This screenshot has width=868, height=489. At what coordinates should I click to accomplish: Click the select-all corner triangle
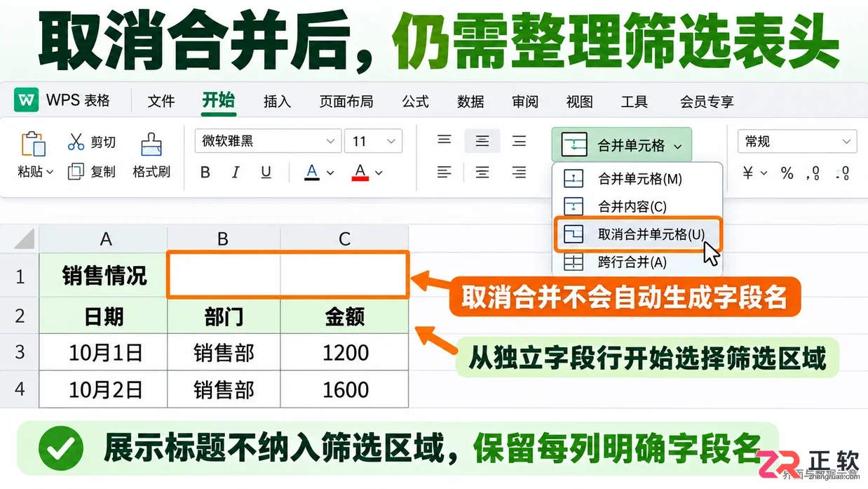pos(25,239)
